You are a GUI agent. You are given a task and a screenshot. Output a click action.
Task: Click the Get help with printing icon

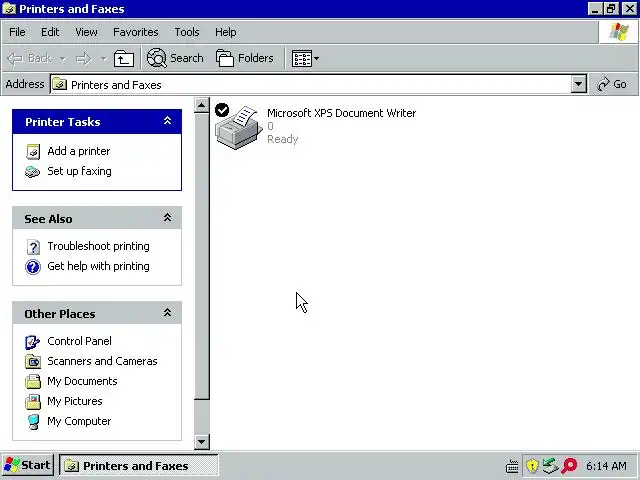coord(33,267)
